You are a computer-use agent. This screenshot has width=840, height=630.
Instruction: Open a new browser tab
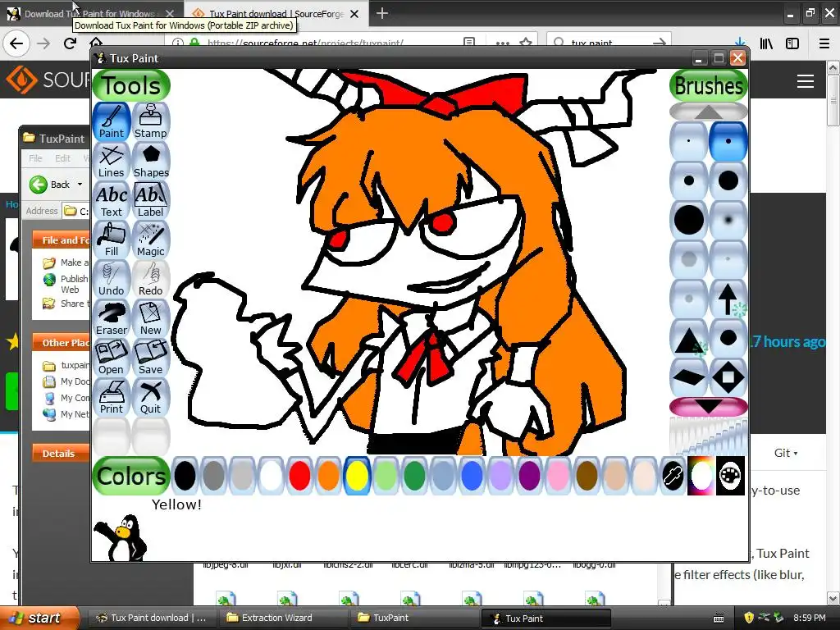pyautogui.click(x=382, y=13)
